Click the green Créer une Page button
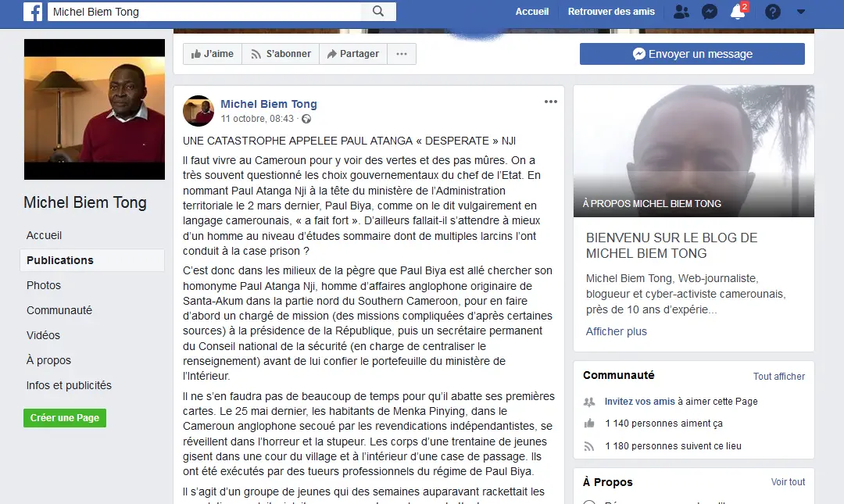Viewport: 844px width, 504px height. coord(65,418)
